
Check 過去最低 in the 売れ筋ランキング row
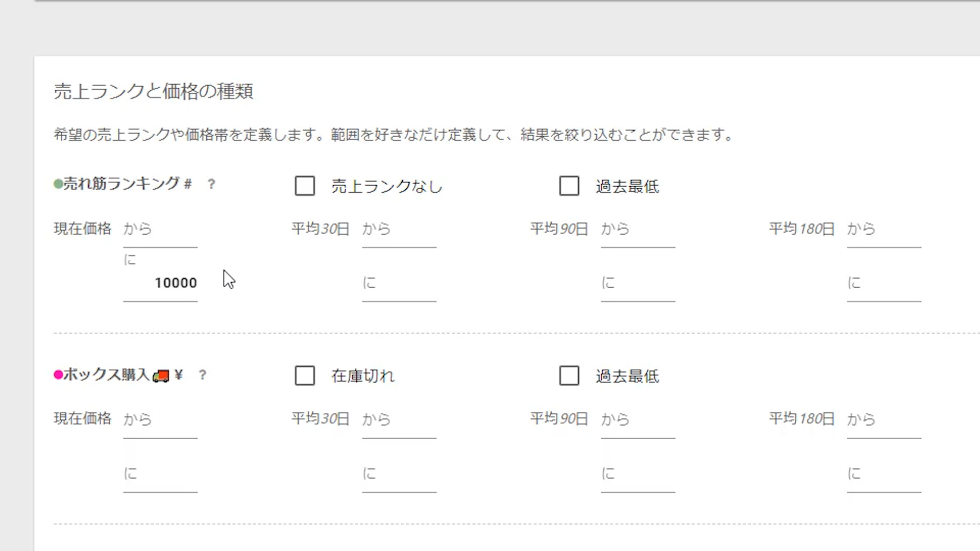click(569, 186)
